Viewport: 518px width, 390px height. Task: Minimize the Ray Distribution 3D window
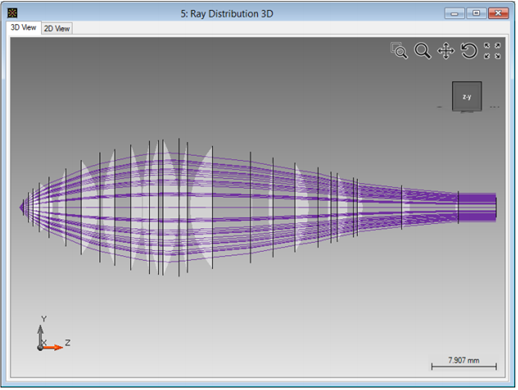pos(454,13)
